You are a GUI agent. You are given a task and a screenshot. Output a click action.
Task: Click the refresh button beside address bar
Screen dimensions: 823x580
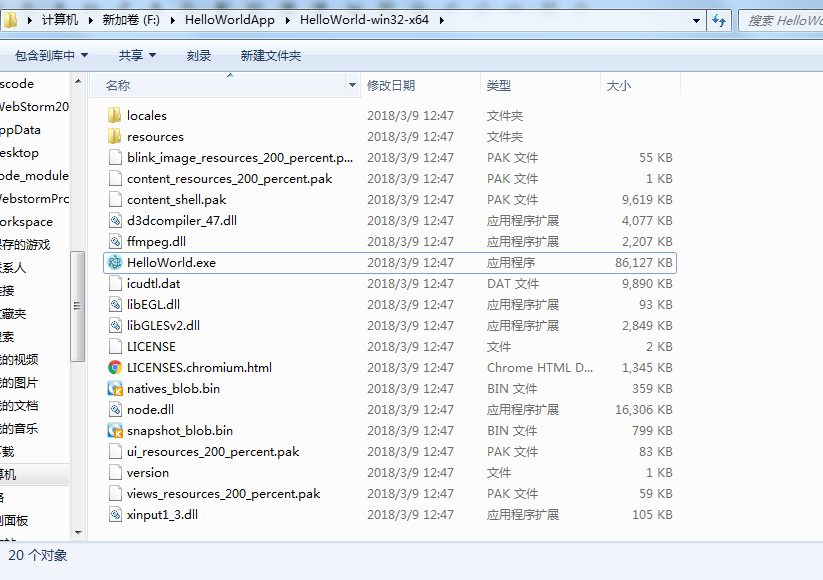(719, 21)
